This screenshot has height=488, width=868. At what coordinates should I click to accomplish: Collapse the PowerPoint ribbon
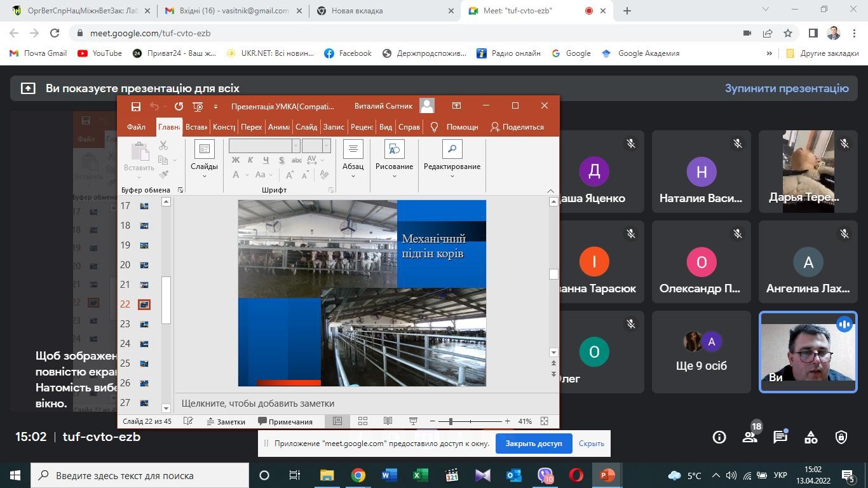pyautogui.click(x=550, y=190)
